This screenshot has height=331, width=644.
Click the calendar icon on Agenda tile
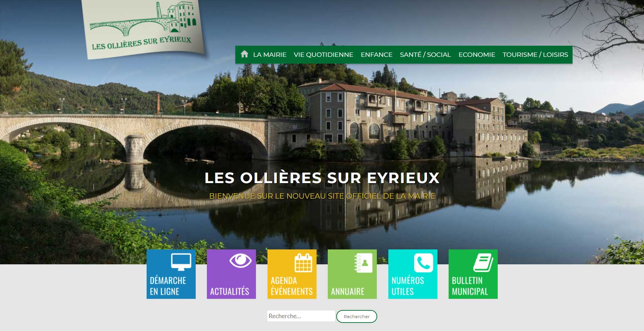[303, 263]
